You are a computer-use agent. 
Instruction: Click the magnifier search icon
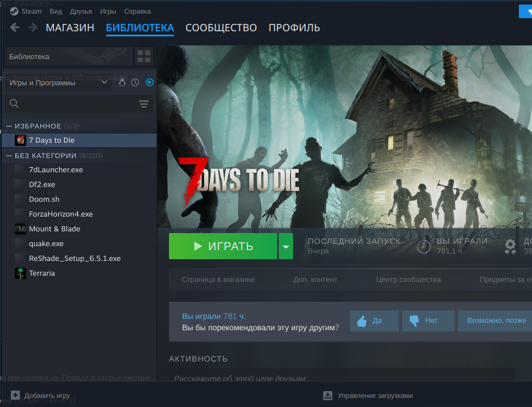coord(14,103)
